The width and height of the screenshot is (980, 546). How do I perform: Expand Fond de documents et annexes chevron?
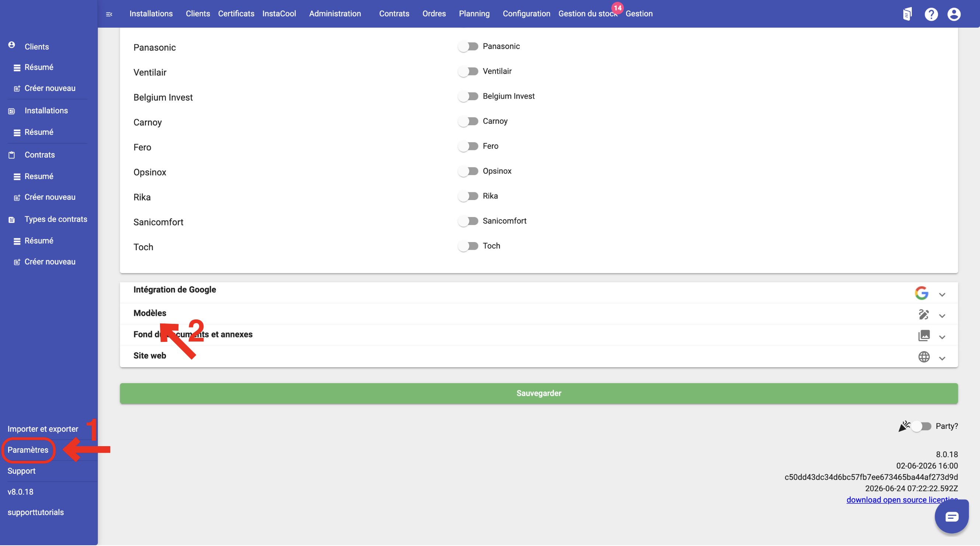tap(942, 337)
